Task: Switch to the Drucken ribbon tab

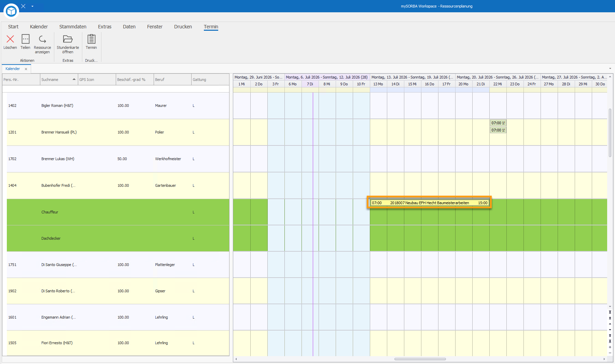Action: click(183, 27)
